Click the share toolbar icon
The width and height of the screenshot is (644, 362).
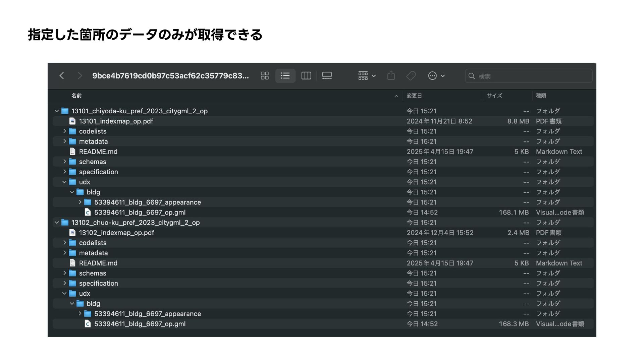pos(391,76)
